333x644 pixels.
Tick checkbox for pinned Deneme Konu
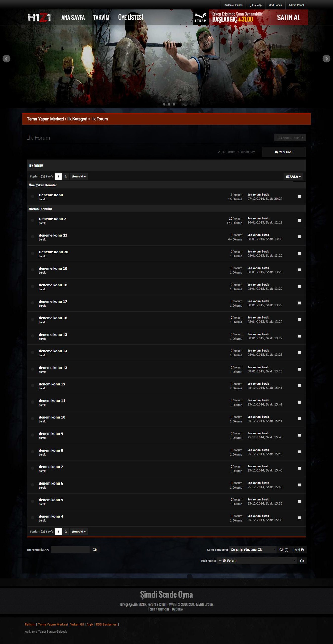point(299,197)
